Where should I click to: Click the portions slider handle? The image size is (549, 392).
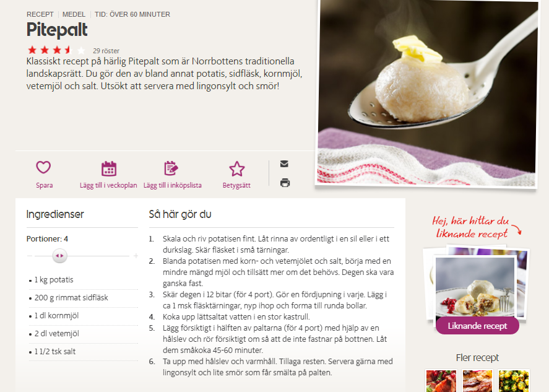click(x=59, y=256)
